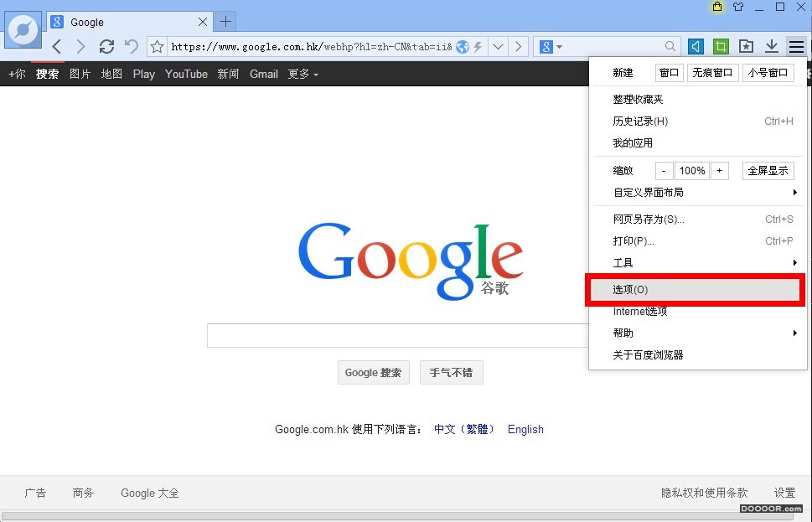The width and height of the screenshot is (812, 522).
Task: Click the 小号窗口 button
Action: coord(768,73)
